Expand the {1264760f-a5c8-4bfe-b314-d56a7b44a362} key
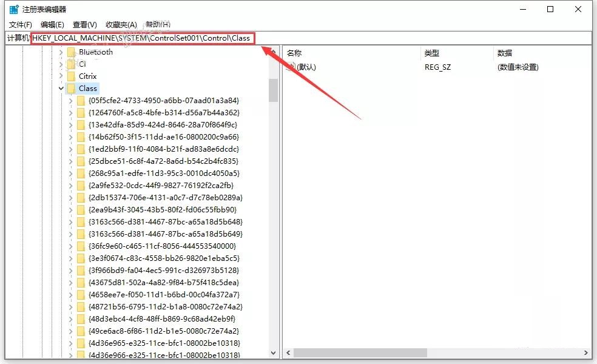 [71, 113]
